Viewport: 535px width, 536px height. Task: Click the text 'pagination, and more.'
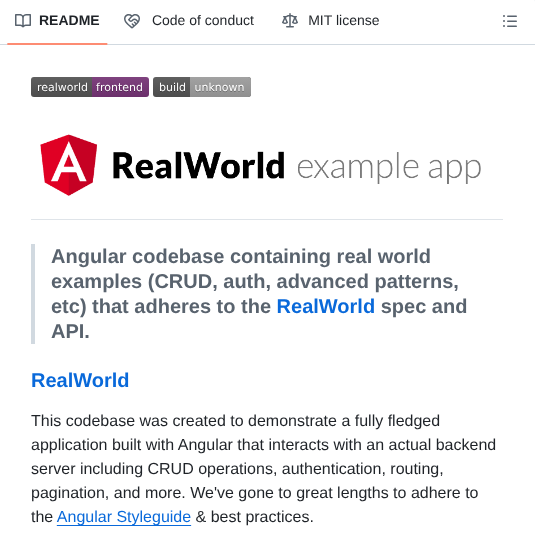click(x=108, y=493)
